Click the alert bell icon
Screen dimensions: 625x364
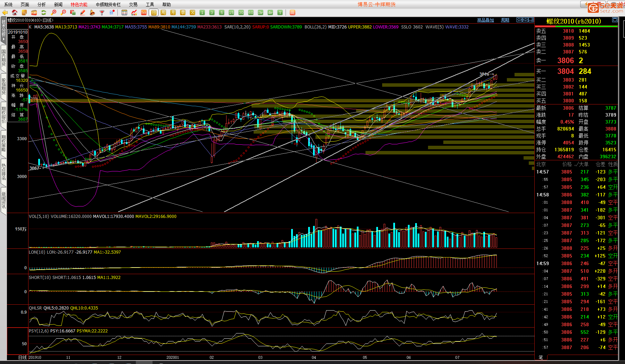pyautogui.click(x=92, y=12)
